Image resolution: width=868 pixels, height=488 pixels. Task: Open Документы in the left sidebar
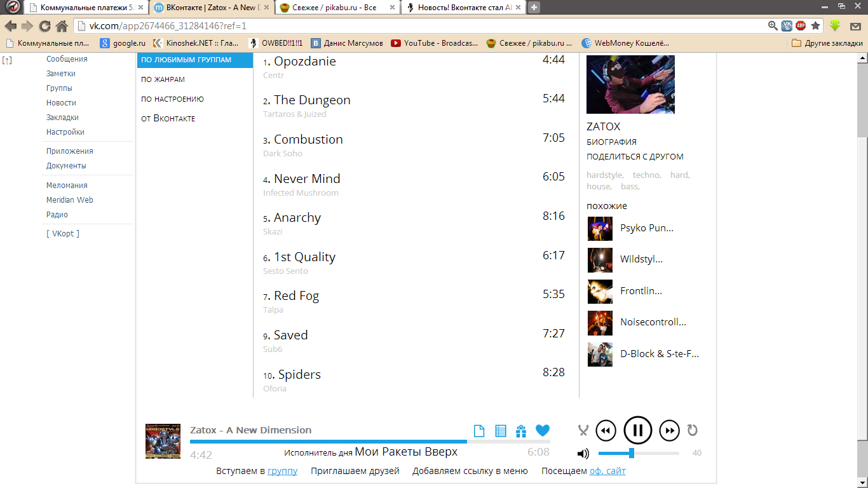66,166
